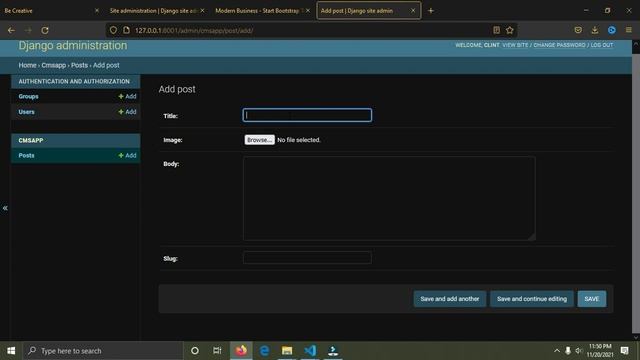Collapse the sidebar with the double chevron
The height and width of the screenshot is (360, 640).
pyautogui.click(x=5, y=208)
